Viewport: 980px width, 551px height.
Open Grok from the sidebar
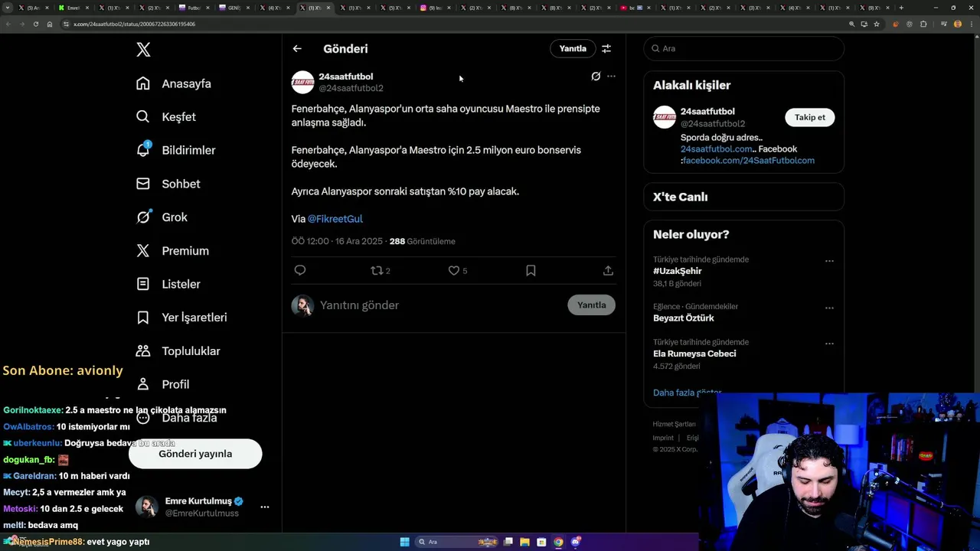click(x=162, y=217)
